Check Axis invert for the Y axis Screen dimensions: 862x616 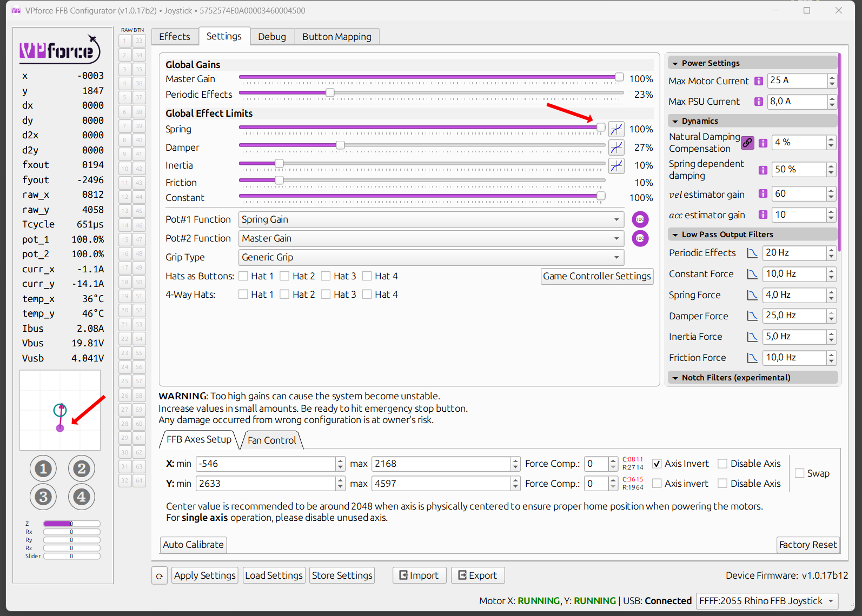click(657, 484)
